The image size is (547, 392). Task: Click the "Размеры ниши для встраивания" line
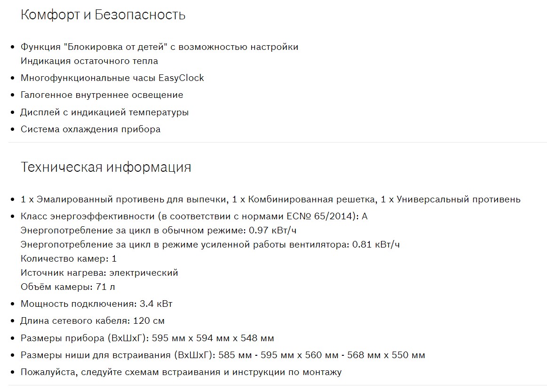(222, 355)
